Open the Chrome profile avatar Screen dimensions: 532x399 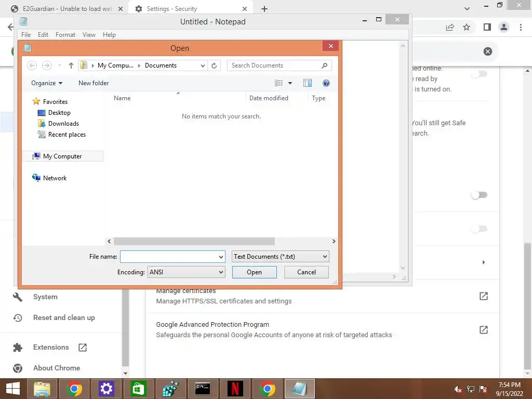tap(504, 27)
